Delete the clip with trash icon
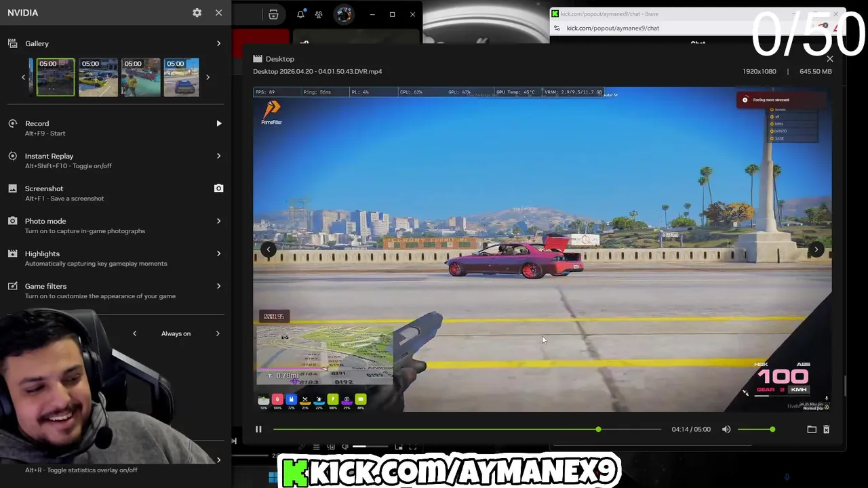The width and height of the screenshot is (868, 488). tap(826, 429)
